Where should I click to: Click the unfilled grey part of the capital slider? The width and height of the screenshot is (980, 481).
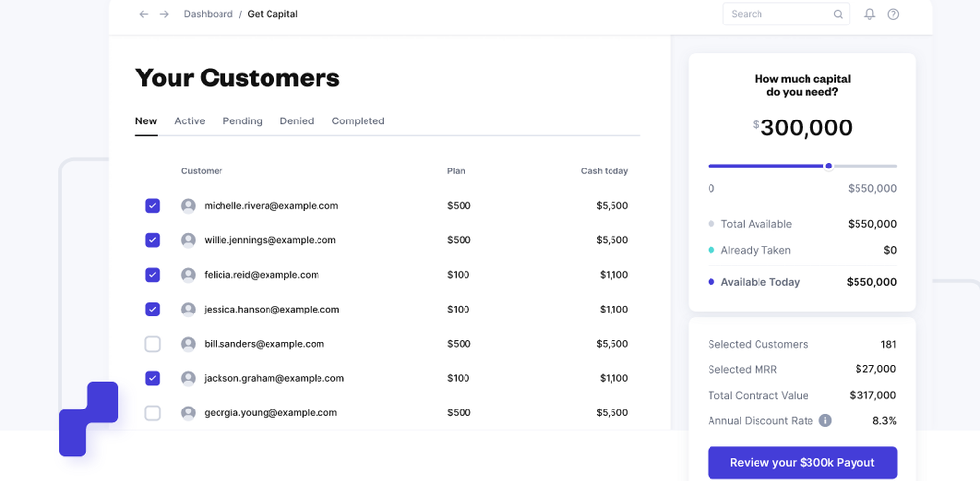click(x=865, y=166)
